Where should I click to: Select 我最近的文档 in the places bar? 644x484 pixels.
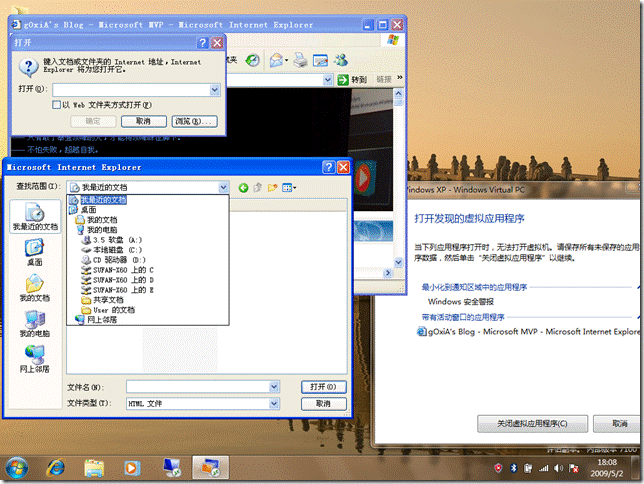35,217
